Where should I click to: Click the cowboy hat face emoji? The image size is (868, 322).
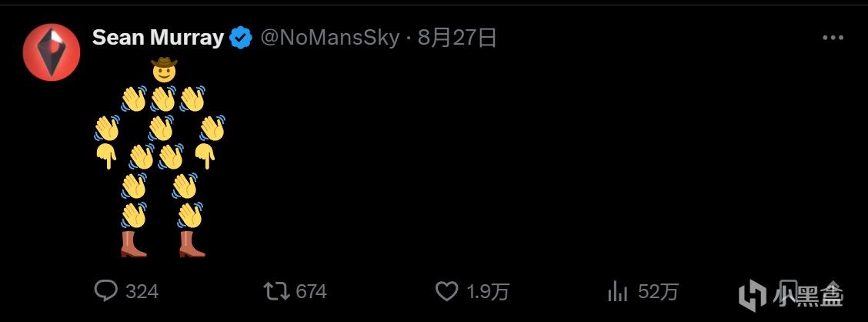click(164, 69)
